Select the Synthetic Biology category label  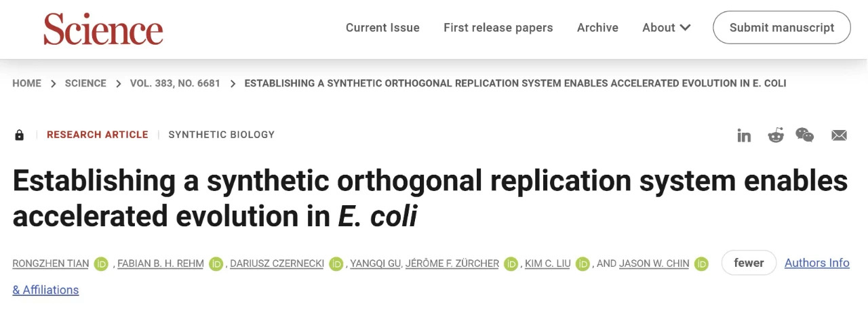click(221, 135)
